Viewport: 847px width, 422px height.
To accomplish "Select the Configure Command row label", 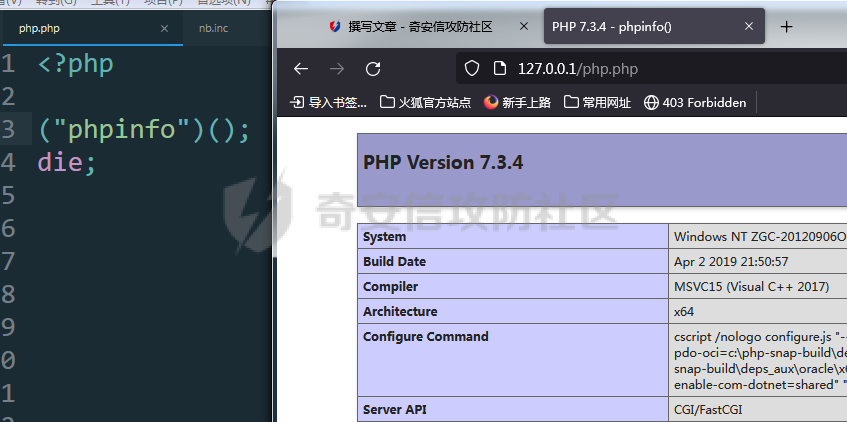I will pyautogui.click(x=426, y=337).
